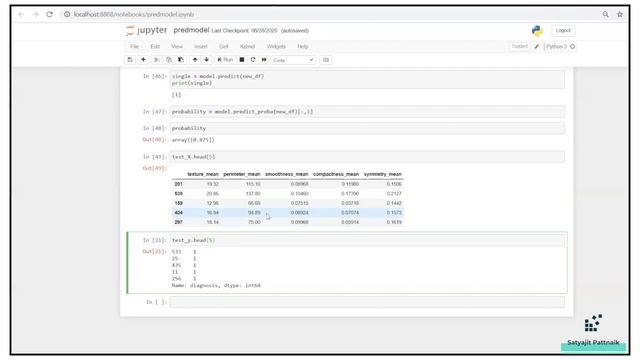Open the Cell menu
This screenshot has width=640, height=360.
[x=224, y=47]
